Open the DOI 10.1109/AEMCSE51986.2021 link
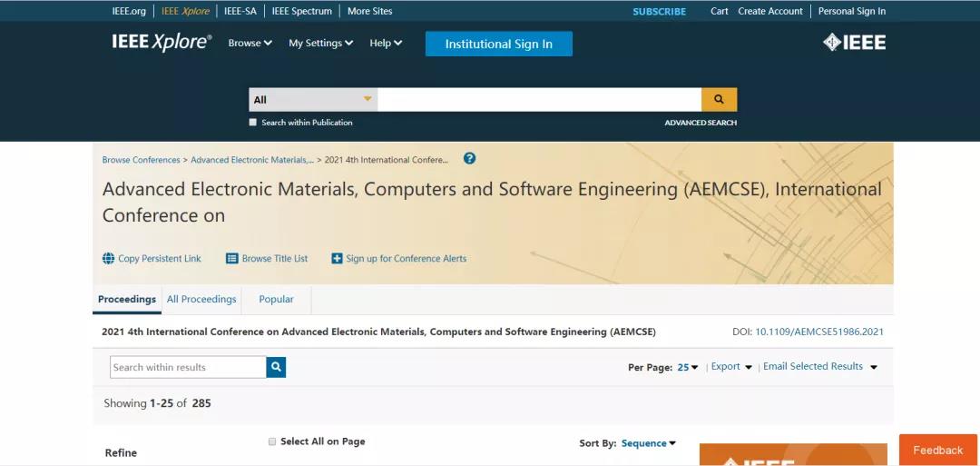This screenshot has width=980, height=466. (x=819, y=332)
